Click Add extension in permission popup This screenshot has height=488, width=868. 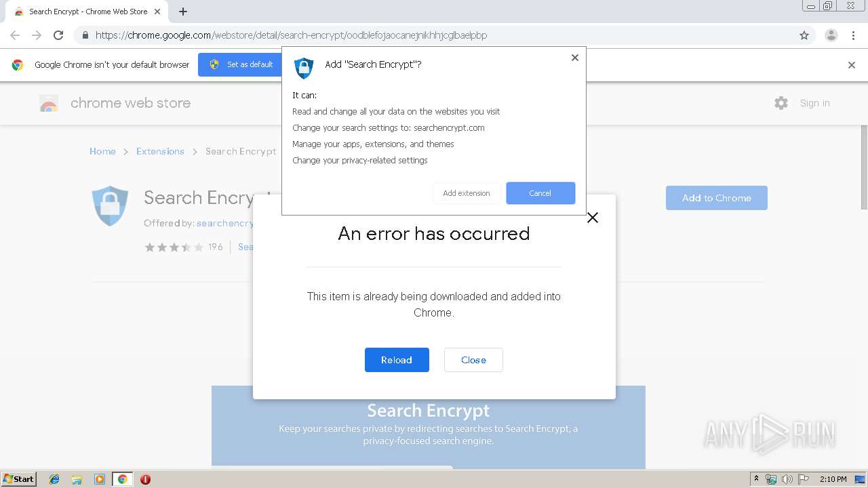467,193
